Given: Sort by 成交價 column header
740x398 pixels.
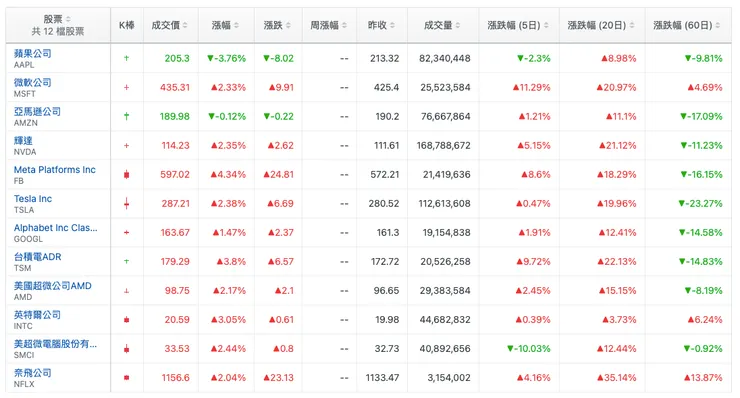Looking at the screenshot, I should pos(169,25).
